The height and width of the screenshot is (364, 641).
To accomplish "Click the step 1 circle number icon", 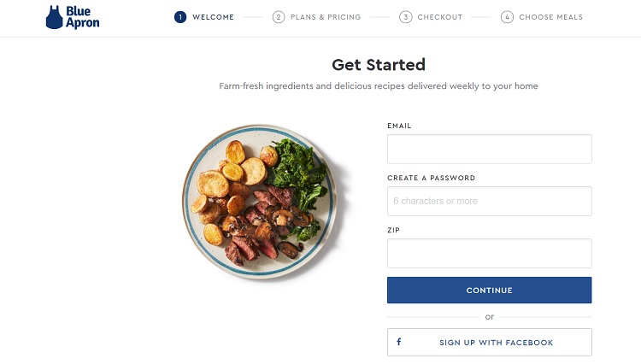I will coord(179,17).
